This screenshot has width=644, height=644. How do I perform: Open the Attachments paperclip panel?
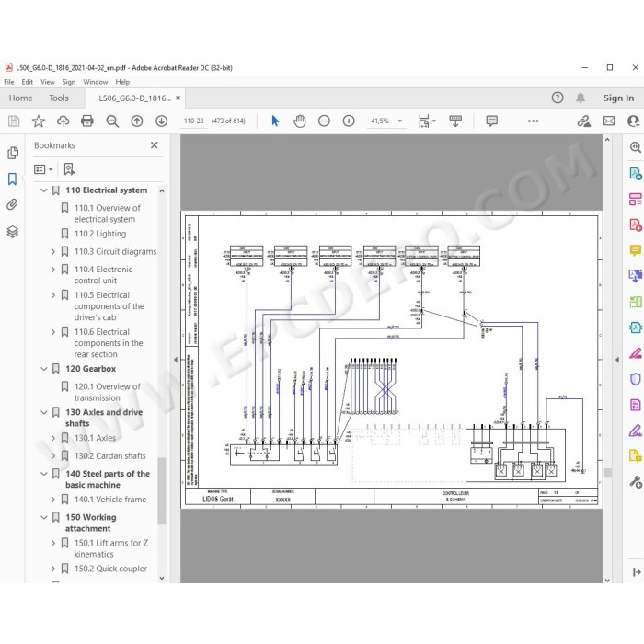(x=12, y=204)
